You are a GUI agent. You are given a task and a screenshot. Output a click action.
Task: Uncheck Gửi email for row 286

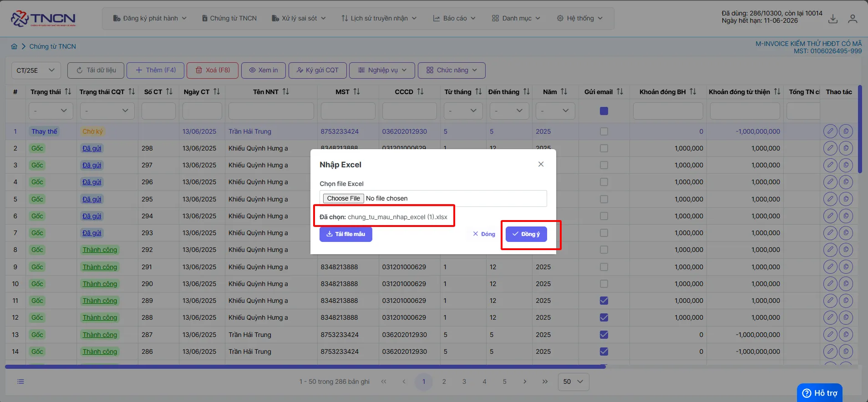click(x=604, y=352)
